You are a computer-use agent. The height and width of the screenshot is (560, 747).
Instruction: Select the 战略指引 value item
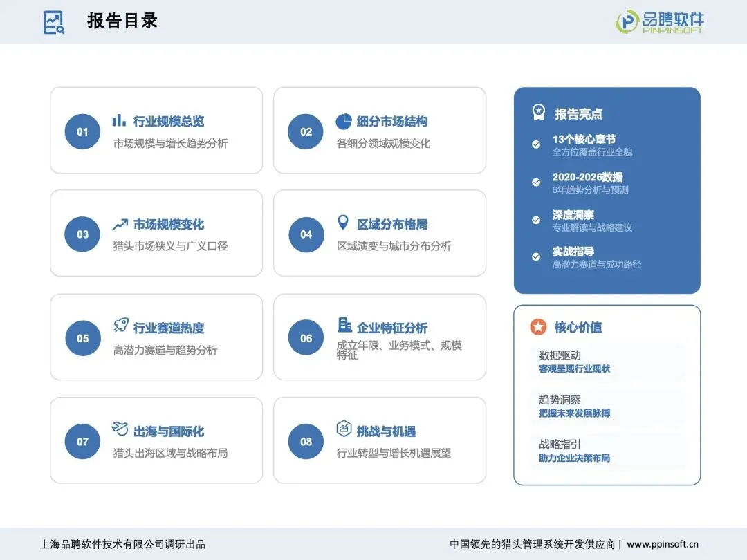pos(560,445)
